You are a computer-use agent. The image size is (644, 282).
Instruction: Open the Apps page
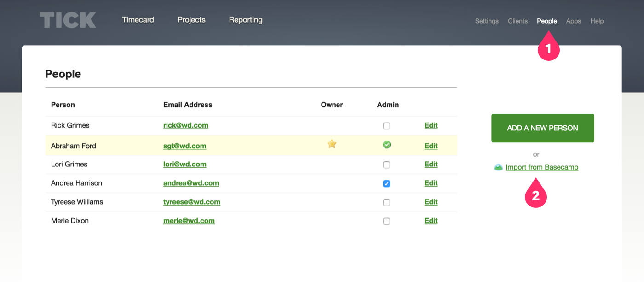(x=573, y=21)
